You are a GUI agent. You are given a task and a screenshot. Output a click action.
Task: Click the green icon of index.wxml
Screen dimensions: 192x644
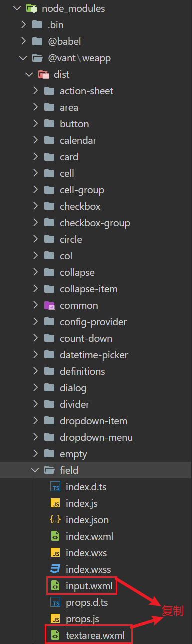coord(55,536)
